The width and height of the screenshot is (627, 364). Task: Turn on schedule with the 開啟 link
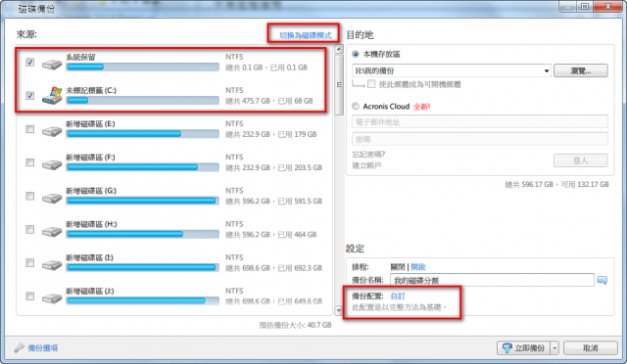click(418, 267)
